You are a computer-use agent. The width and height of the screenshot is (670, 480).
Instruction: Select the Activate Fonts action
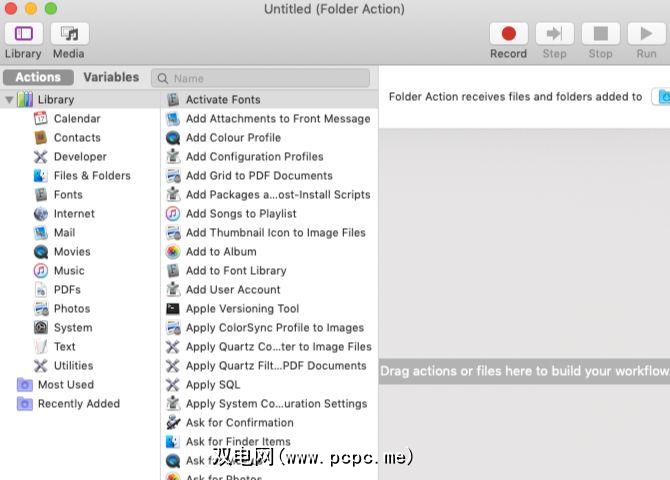point(222,100)
